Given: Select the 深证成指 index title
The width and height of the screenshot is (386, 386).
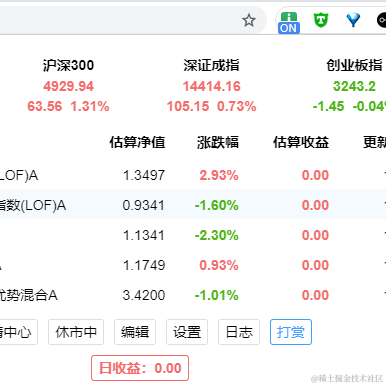Looking at the screenshot, I should click(x=211, y=65).
